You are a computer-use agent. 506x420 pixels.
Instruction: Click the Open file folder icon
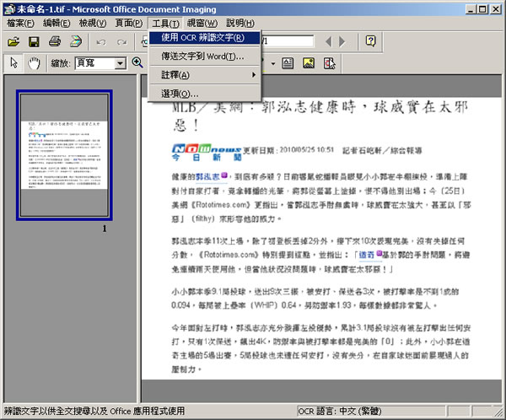point(13,41)
